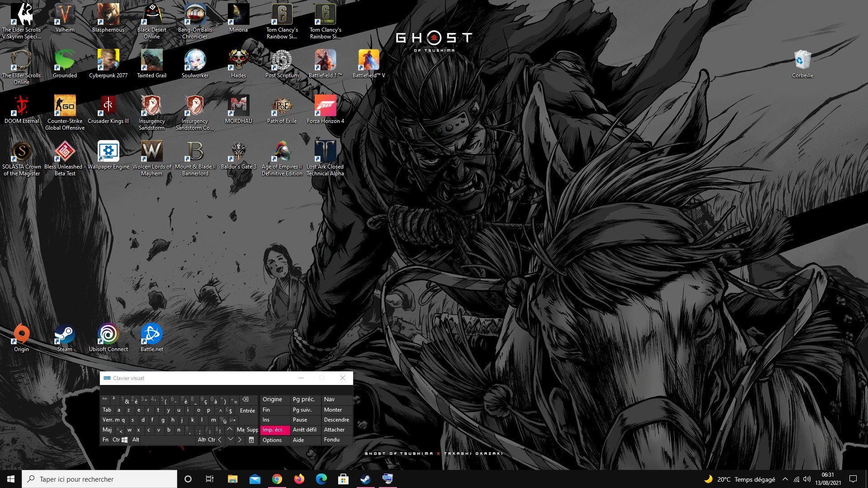The width and height of the screenshot is (868, 488).
Task: Select the Wallpaper Engine icon
Action: 108,152
